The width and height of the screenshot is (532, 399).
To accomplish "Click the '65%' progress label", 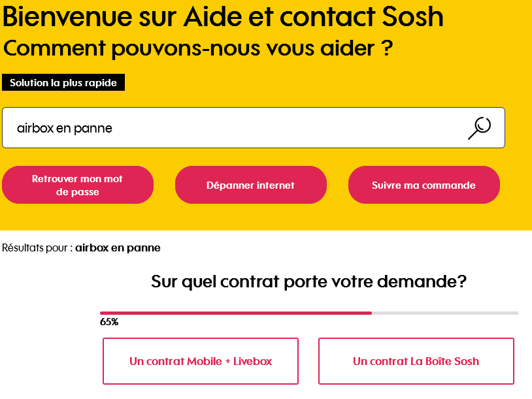I will (109, 322).
